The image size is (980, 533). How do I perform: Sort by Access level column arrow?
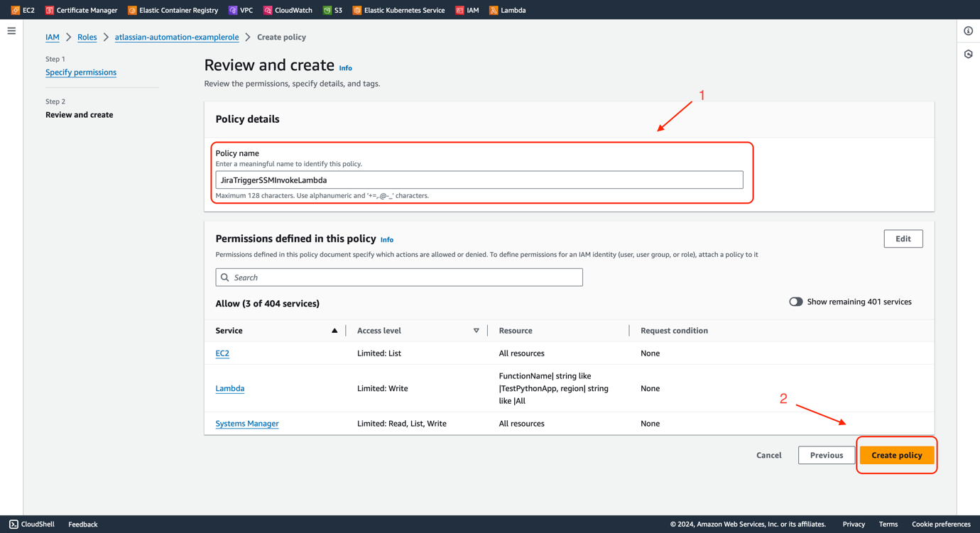[x=477, y=331]
